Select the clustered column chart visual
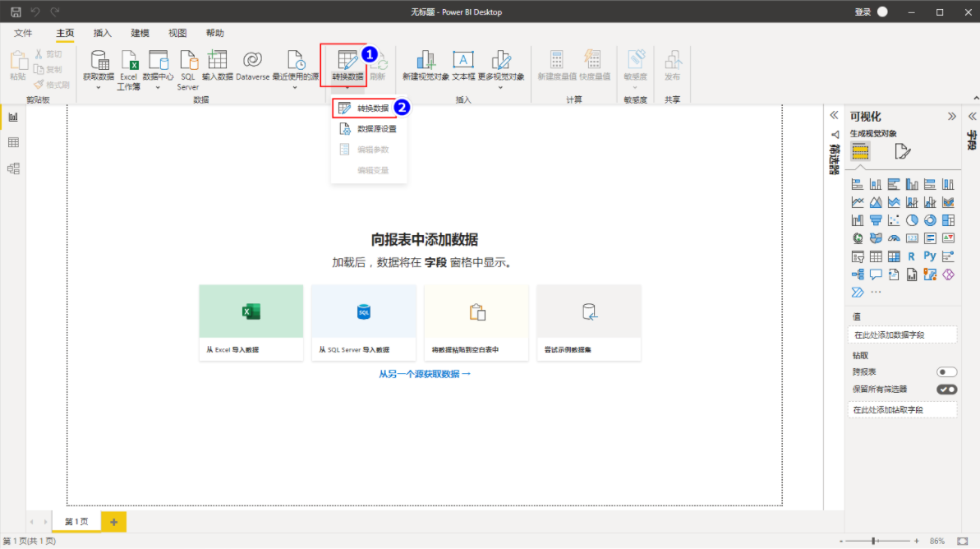Viewport: 980px width, 549px height. tap(912, 184)
